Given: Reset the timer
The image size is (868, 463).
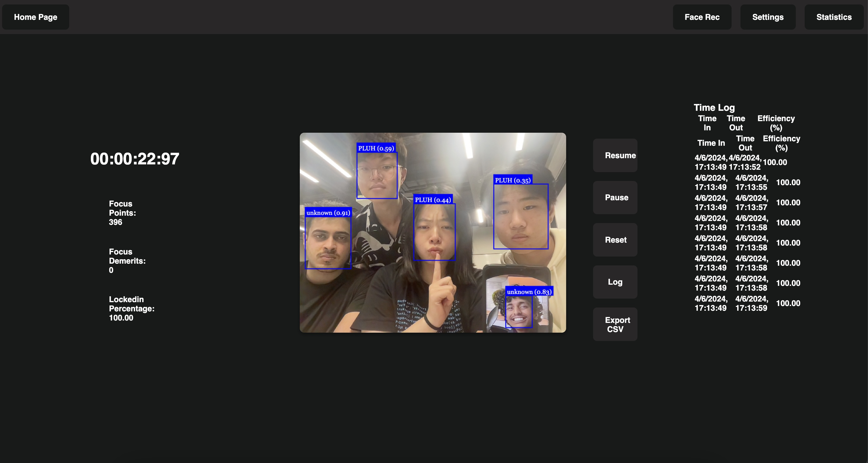Looking at the screenshot, I should 615,240.
